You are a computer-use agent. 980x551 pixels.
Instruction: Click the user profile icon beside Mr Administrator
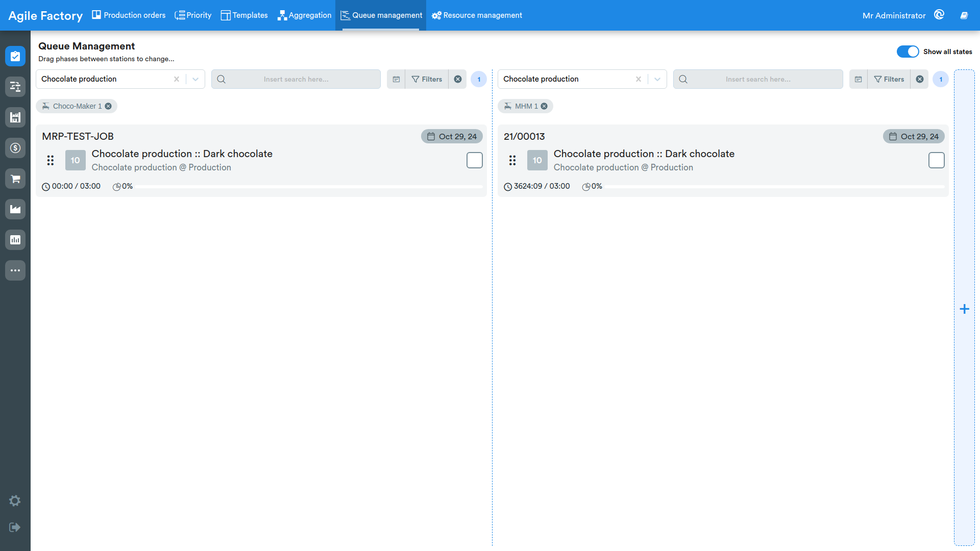coord(939,15)
